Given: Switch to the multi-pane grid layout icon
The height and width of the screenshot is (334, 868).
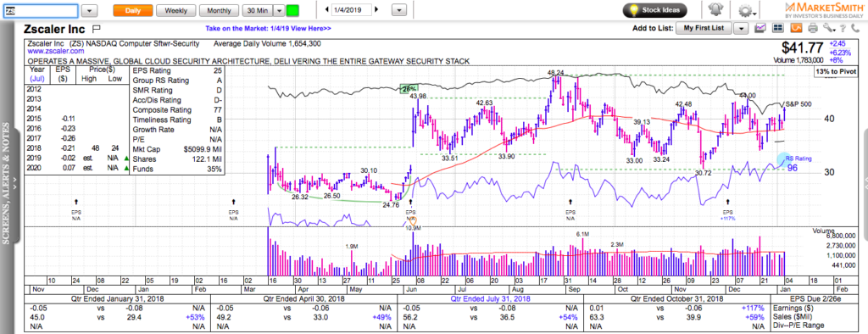Looking at the screenshot, I should click(x=778, y=28).
